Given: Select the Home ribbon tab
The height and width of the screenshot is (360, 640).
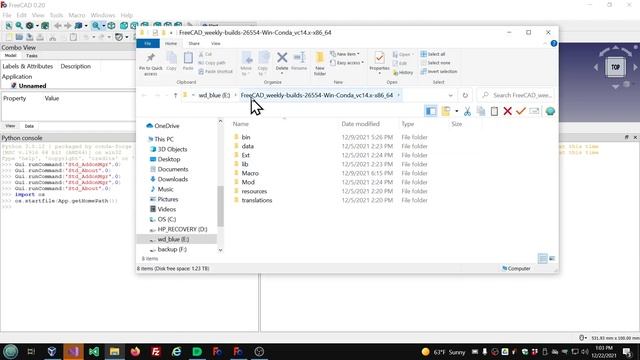Looking at the screenshot, I should (171, 43).
